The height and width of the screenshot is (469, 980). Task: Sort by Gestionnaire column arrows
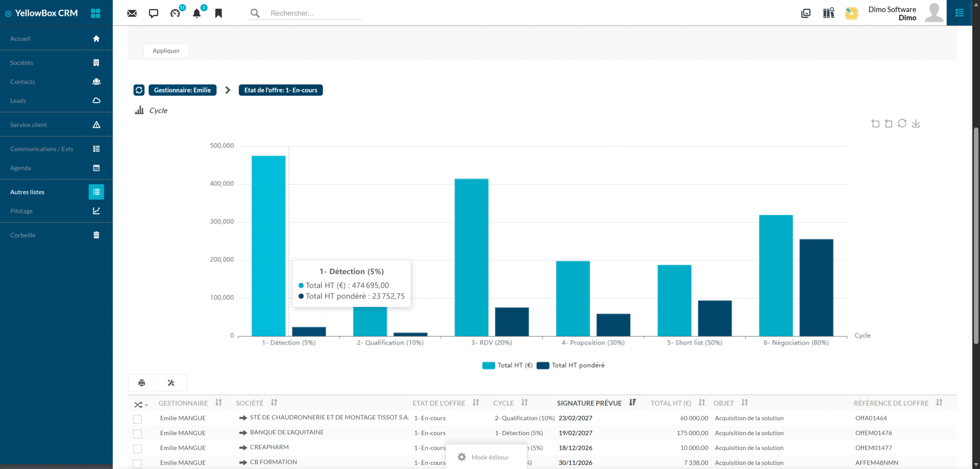point(219,403)
